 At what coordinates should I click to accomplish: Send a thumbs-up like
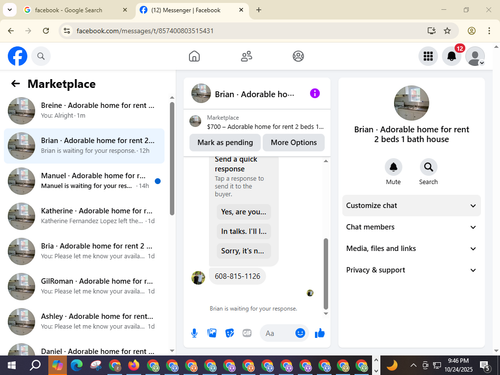[x=320, y=333]
